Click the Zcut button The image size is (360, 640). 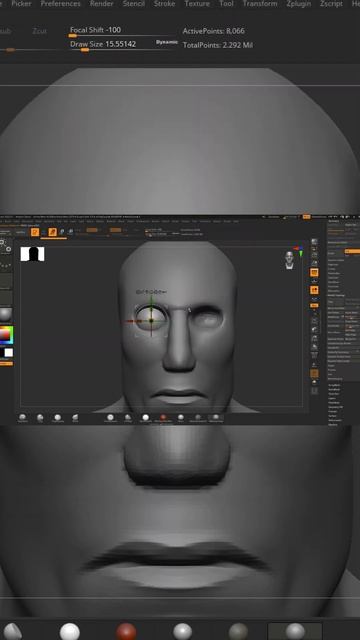[40, 31]
